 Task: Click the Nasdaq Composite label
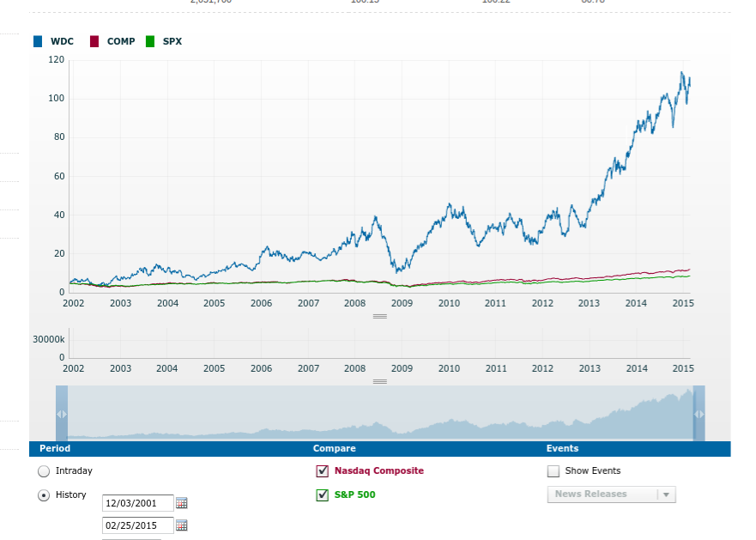tap(378, 470)
